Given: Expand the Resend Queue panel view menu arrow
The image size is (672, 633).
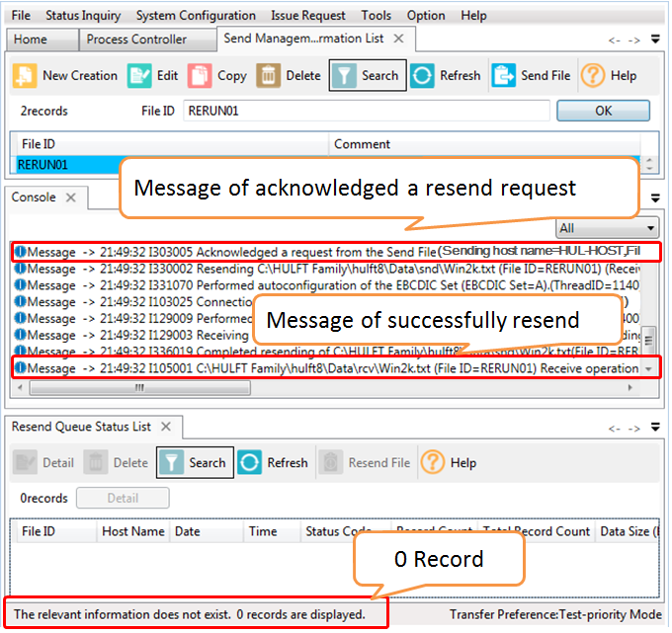Looking at the screenshot, I should 656,428.
